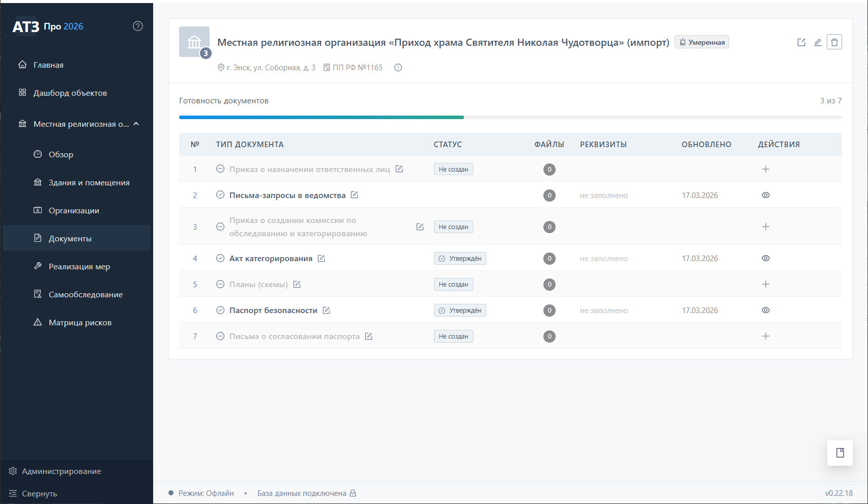Viewport: 868px width, 504px height.
Task: Click the АТЗ Про 2026 logo
Action: point(48,26)
